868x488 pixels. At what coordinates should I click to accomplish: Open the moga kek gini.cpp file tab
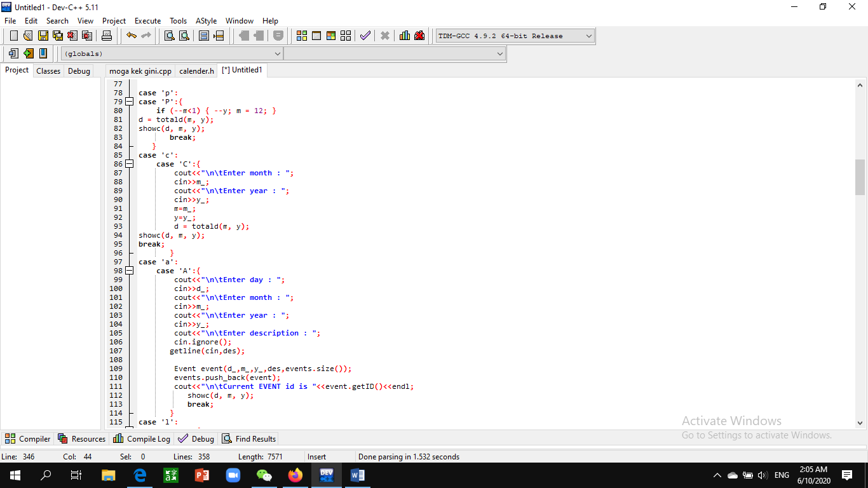click(x=140, y=71)
